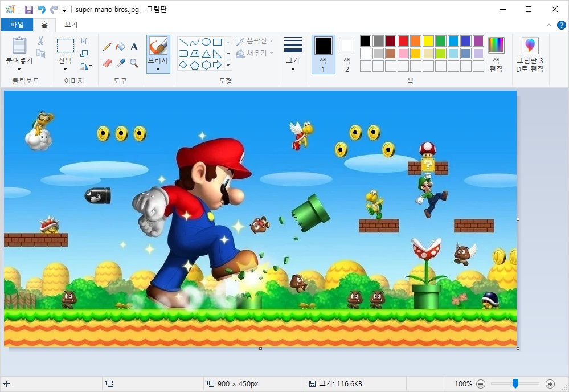569x392 pixels.
Task: Choose the Line shape
Action: pos(183,42)
